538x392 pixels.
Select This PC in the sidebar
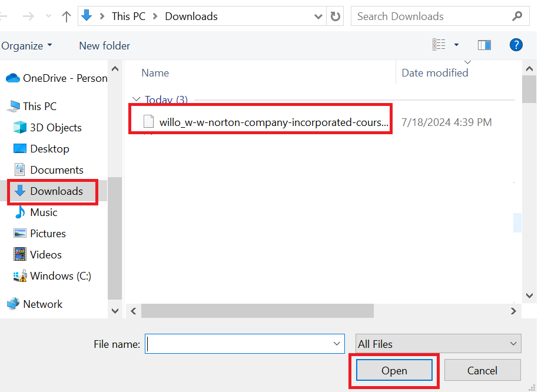point(32,107)
